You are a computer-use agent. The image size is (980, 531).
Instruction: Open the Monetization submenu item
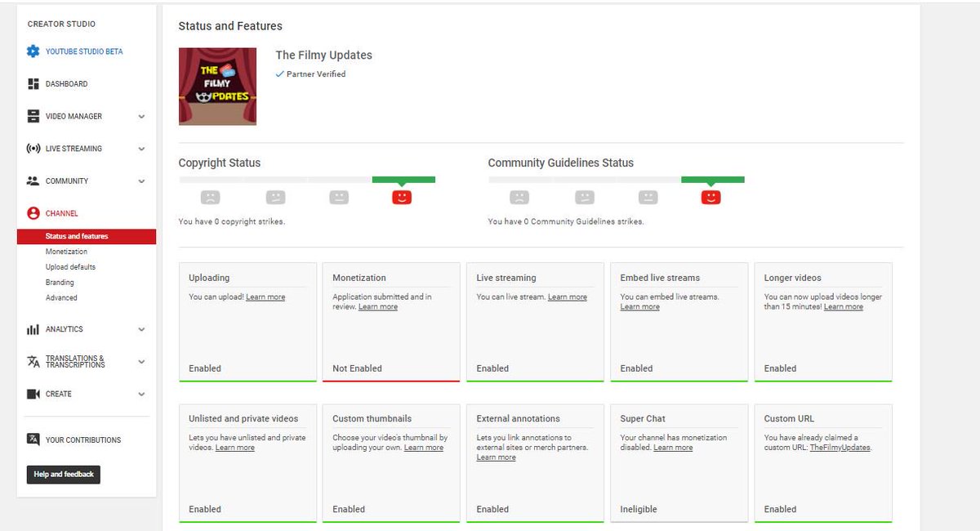coord(66,252)
